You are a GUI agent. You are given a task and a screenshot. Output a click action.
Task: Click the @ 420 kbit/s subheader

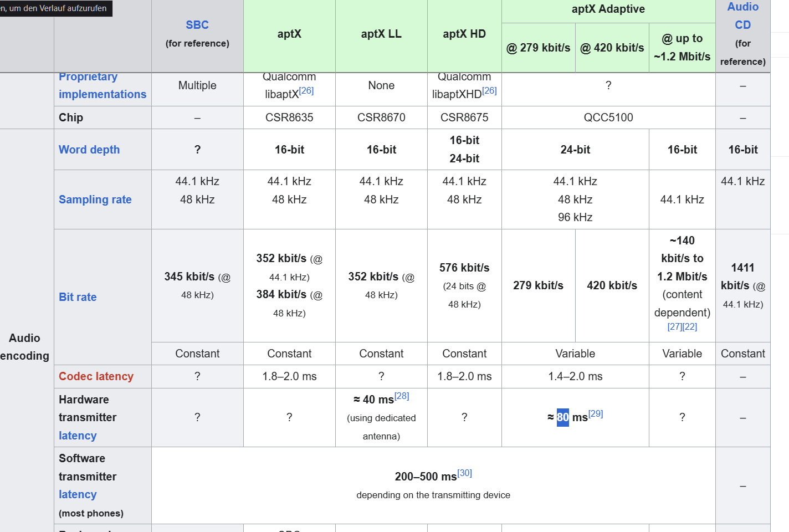pyautogui.click(x=612, y=48)
